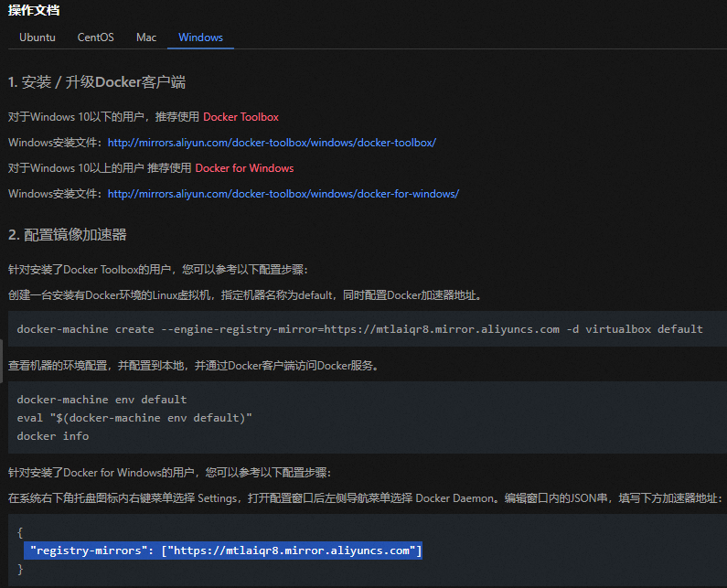This screenshot has height=588, width=727.
Task: Open the docker-for-windows install link
Action: tap(283, 193)
